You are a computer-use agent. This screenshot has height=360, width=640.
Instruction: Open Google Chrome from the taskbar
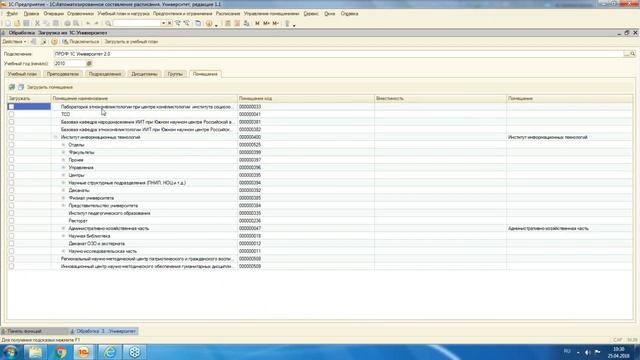tap(60, 352)
